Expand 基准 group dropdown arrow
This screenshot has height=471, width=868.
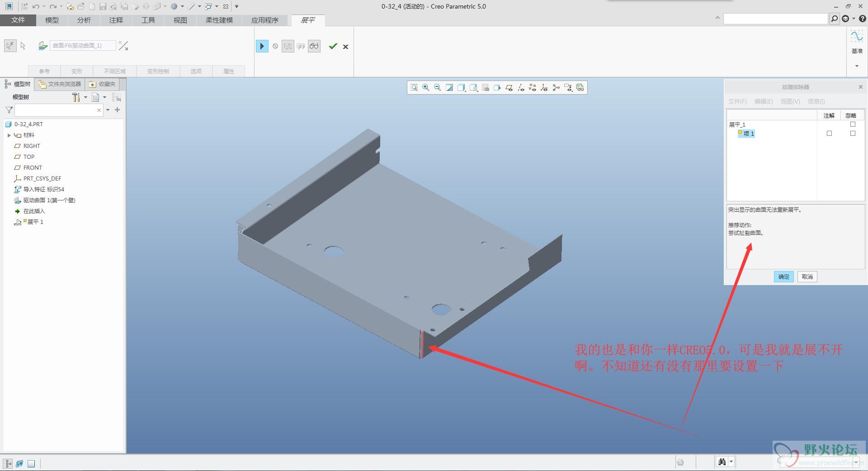(857, 66)
